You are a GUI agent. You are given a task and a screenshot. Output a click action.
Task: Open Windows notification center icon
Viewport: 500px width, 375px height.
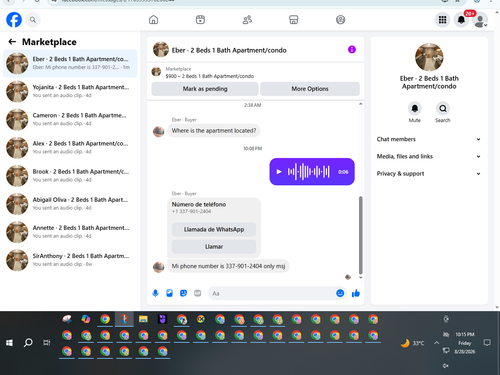[487, 342]
